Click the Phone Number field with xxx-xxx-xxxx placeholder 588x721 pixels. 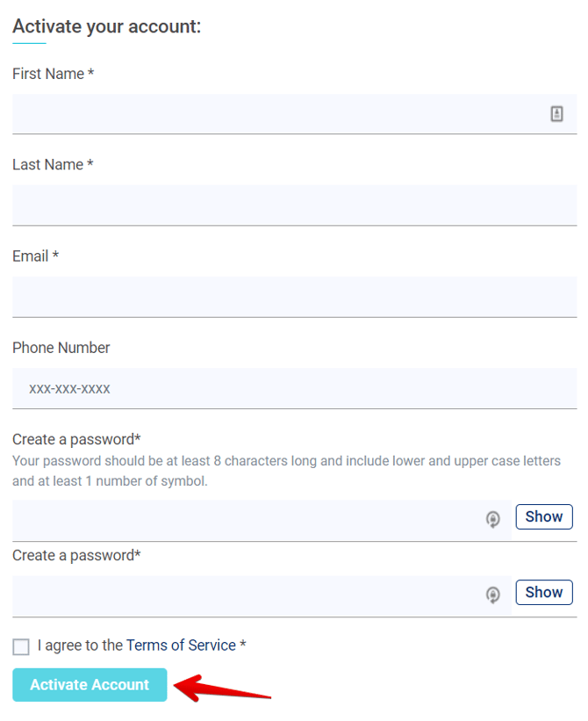(x=294, y=388)
